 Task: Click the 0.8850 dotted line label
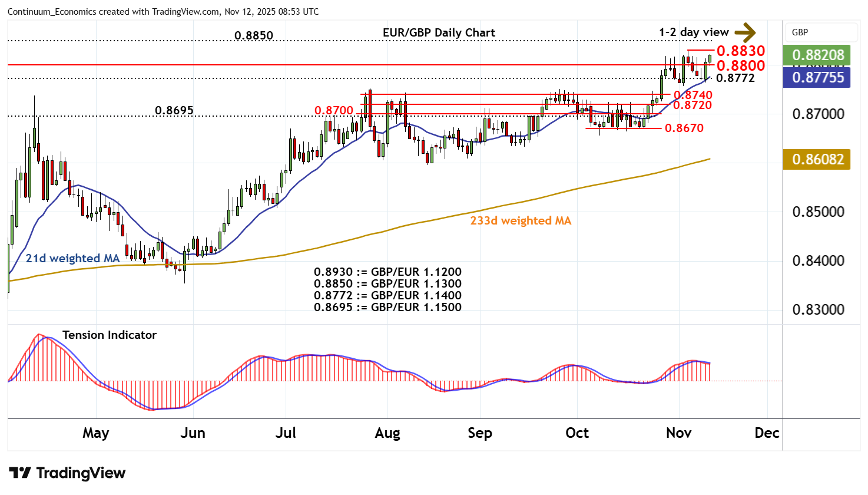254,35
